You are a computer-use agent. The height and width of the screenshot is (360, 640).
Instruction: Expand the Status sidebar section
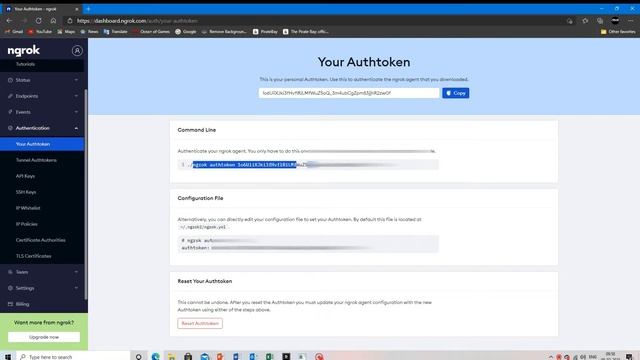(42, 80)
